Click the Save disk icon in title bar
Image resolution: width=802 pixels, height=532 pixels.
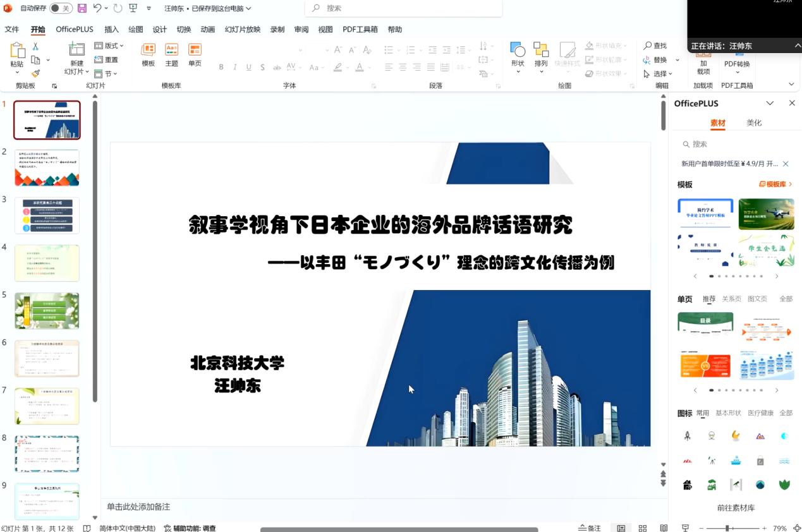(x=82, y=8)
